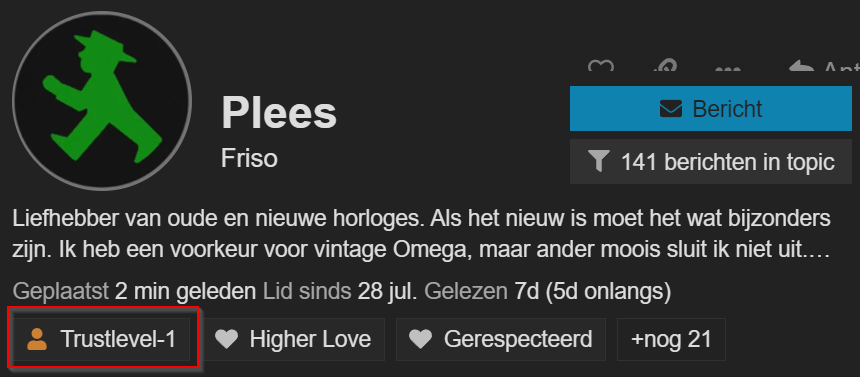
Task: Filter to 141 berichten in topic
Action: point(710,162)
